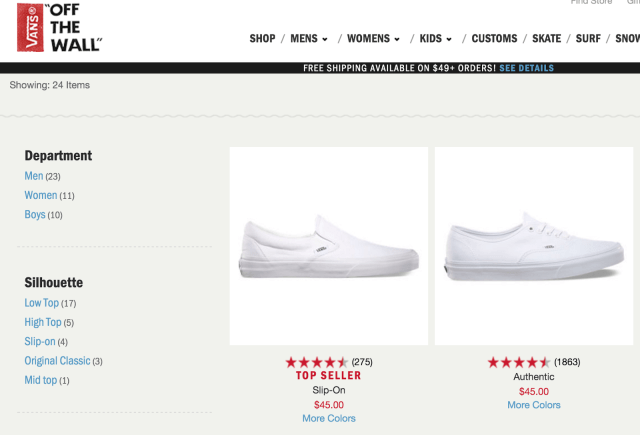Open the white Authentic shoe image
640x435 pixels.
coord(534,246)
